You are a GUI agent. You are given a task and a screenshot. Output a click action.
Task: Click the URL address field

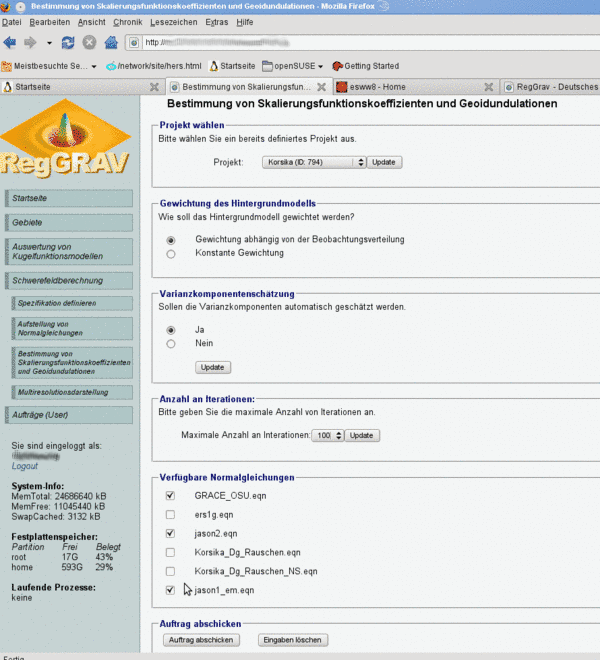click(371, 43)
